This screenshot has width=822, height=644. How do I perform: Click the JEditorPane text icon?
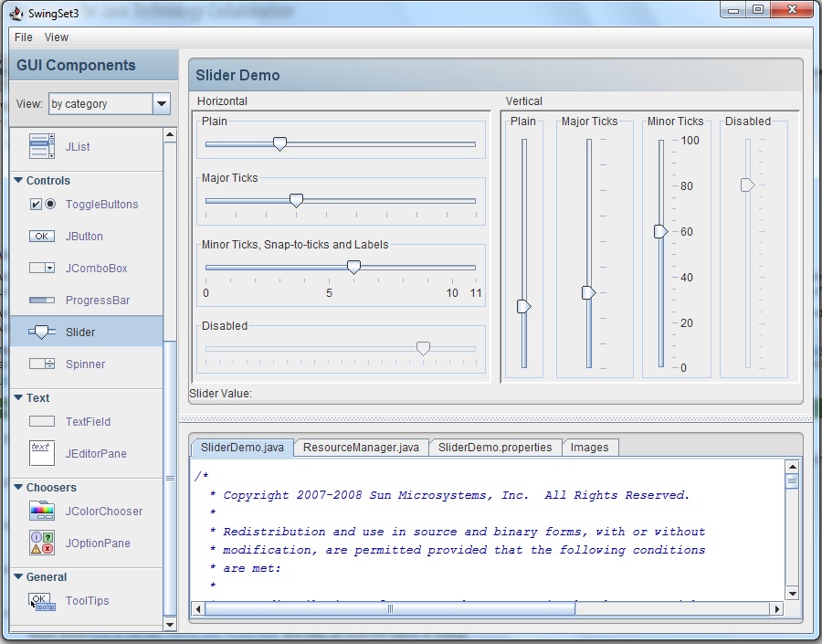point(41,453)
